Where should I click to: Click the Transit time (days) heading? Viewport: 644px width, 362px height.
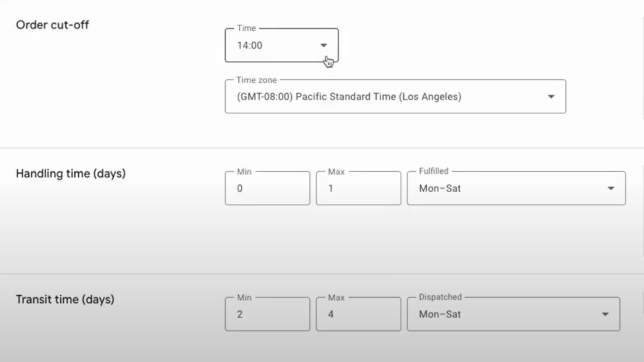coord(65,300)
